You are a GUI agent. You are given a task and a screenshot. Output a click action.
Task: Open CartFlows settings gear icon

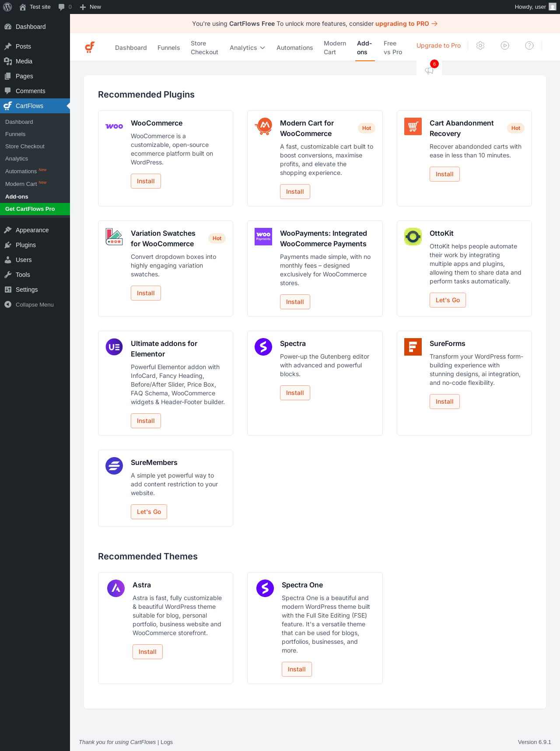(x=480, y=45)
